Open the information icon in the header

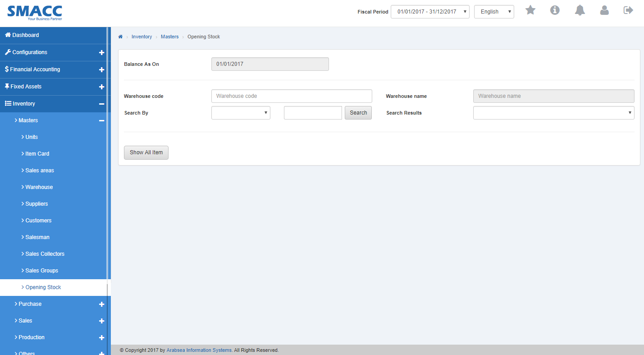[x=555, y=10]
